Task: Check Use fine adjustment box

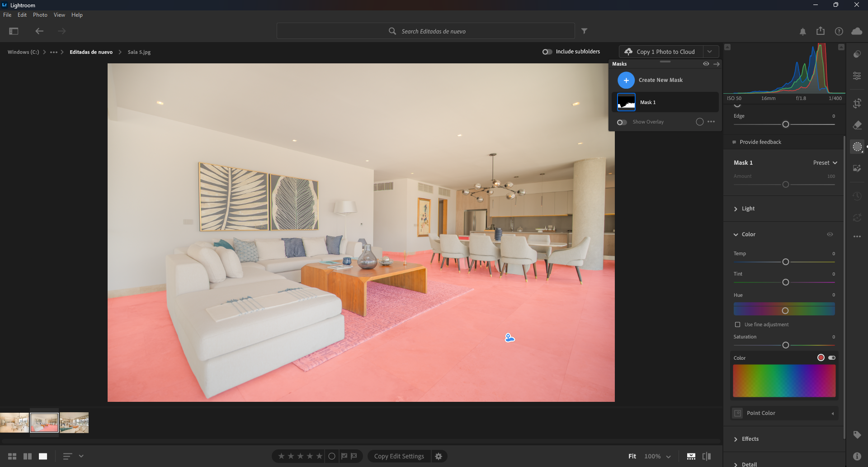Action: click(737, 324)
